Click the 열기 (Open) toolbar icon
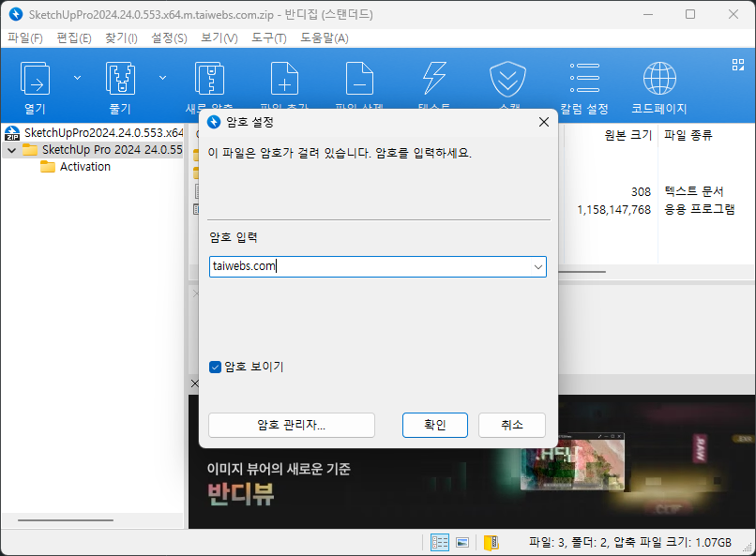This screenshot has height=556, width=756. 35,79
